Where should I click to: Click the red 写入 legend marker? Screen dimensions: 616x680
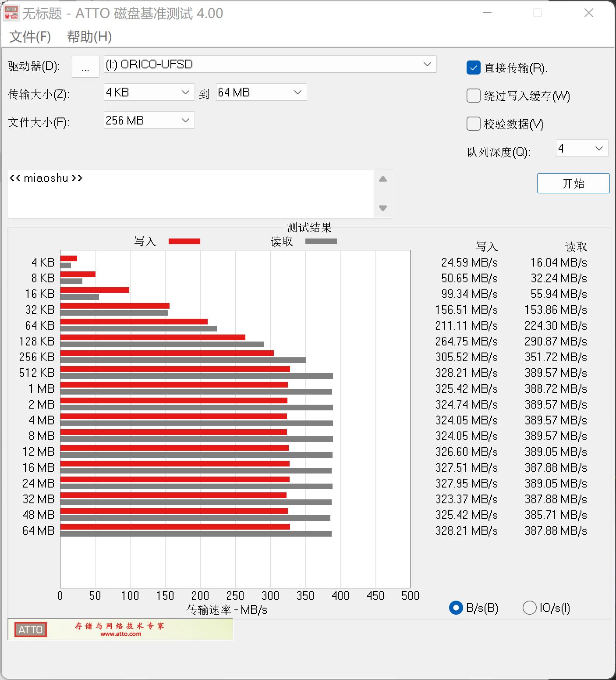(184, 241)
